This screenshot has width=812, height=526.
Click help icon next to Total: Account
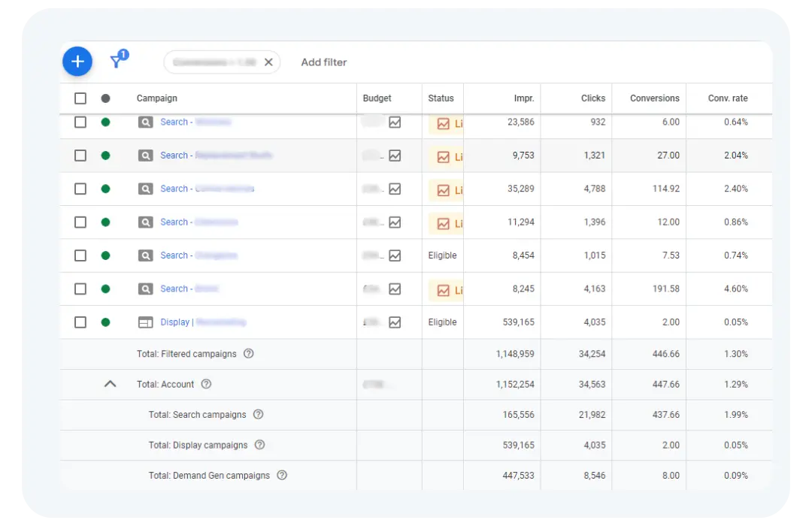pos(206,384)
